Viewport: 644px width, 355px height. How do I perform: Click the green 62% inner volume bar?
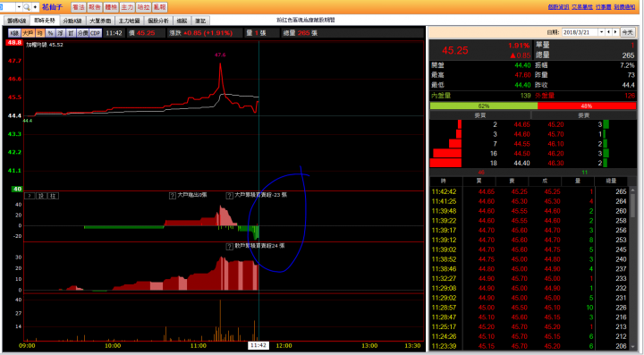[484, 106]
